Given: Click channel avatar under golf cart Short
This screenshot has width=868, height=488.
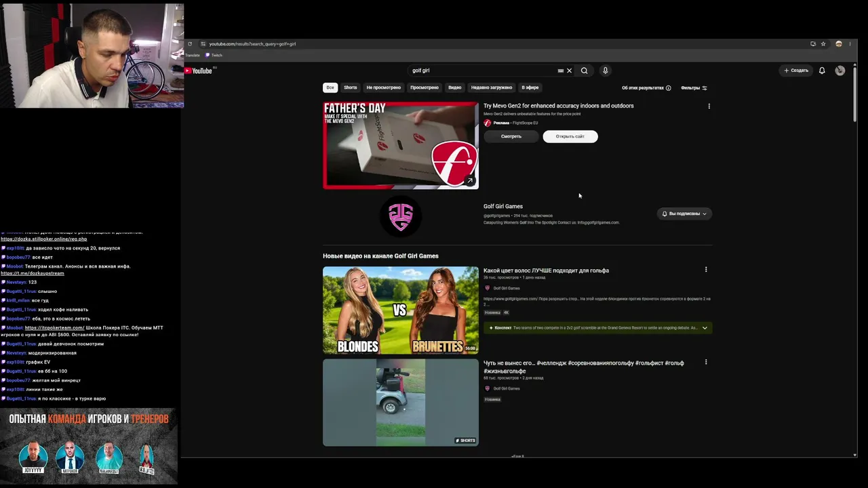Looking at the screenshot, I should 487,388.
